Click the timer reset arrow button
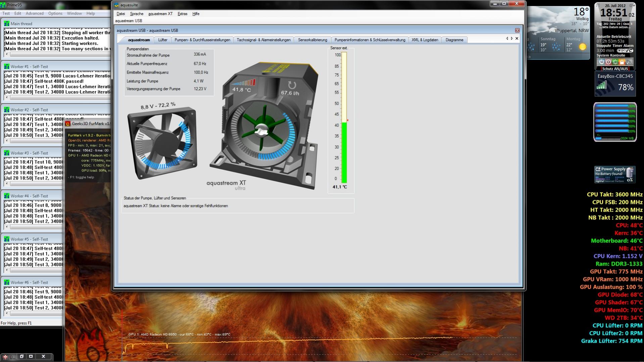 point(631,51)
